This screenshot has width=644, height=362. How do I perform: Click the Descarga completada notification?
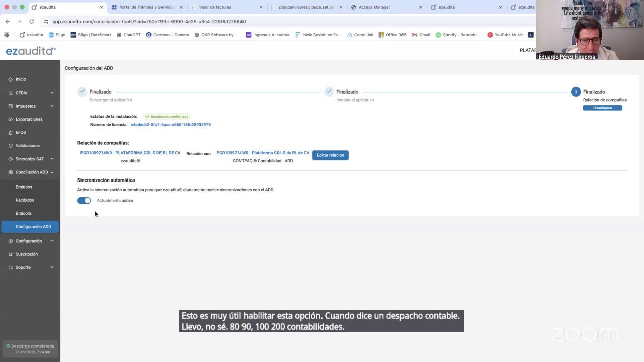[x=30, y=349]
